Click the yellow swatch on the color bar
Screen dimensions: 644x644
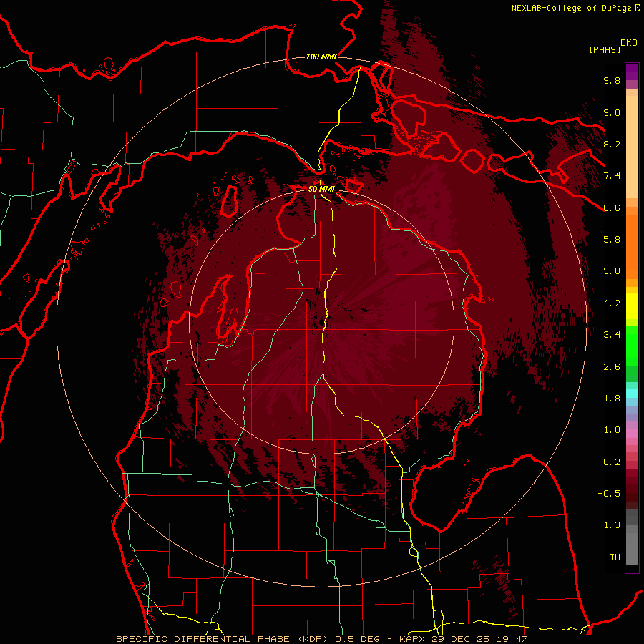coord(632,306)
